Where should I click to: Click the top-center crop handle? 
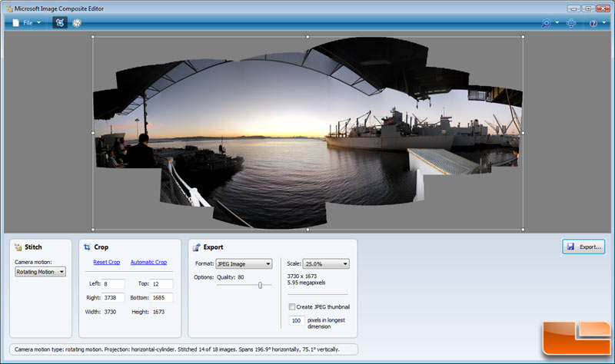point(308,36)
